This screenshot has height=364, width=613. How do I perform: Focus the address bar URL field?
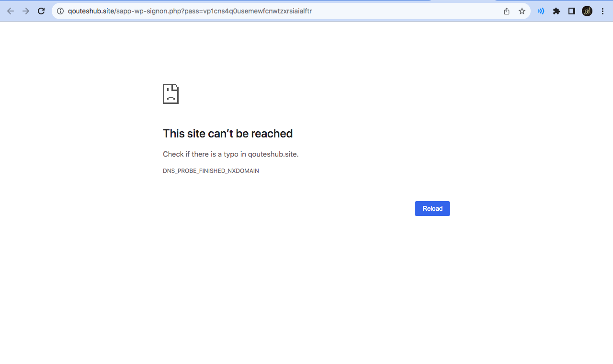point(383,11)
